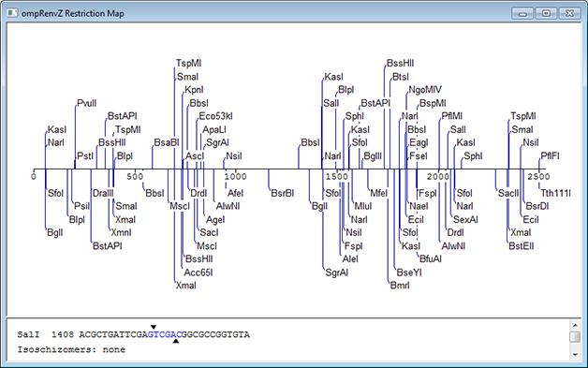Screen dimensions: 588x368
Task: Maximize the Restriction Map window
Action: coord(546,13)
